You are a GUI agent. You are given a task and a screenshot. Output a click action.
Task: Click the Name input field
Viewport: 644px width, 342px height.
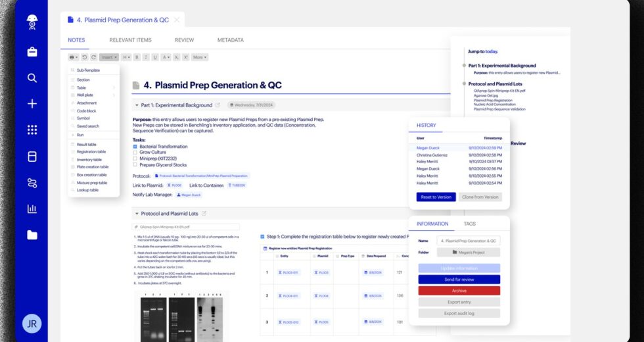point(468,241)
